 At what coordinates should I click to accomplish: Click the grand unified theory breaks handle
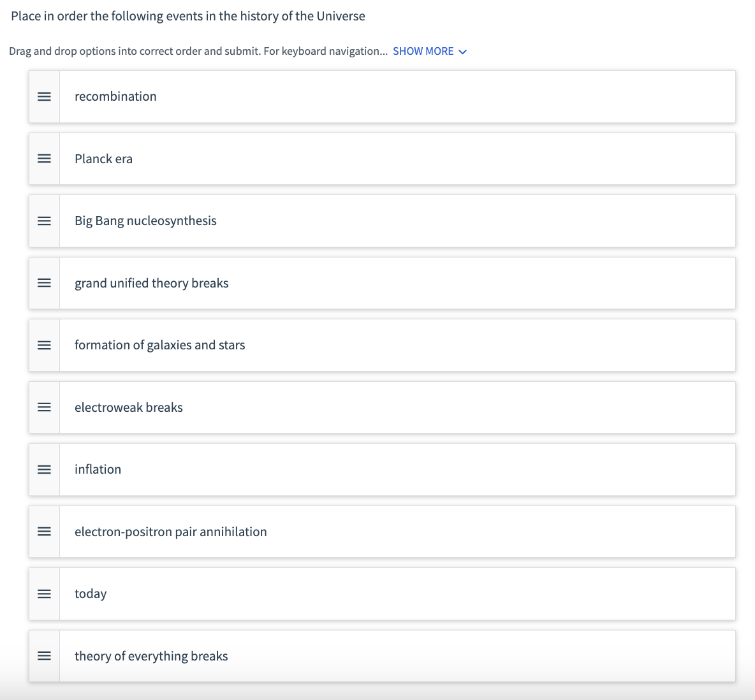pos(44,283)
